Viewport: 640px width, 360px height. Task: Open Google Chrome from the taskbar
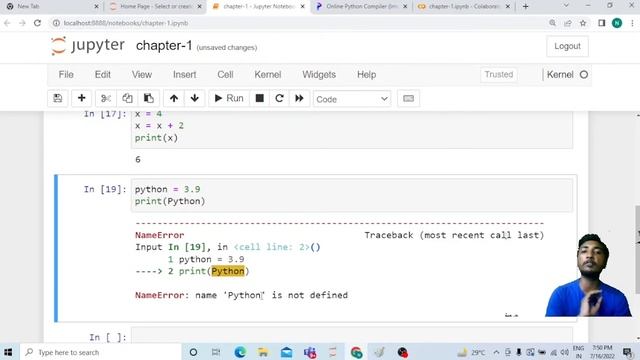[x=356, y=352]
